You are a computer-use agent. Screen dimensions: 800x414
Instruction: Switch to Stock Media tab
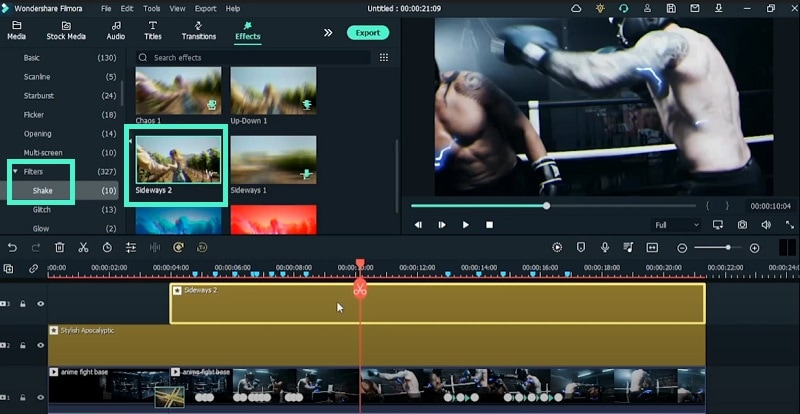click(x=66, y=31)
